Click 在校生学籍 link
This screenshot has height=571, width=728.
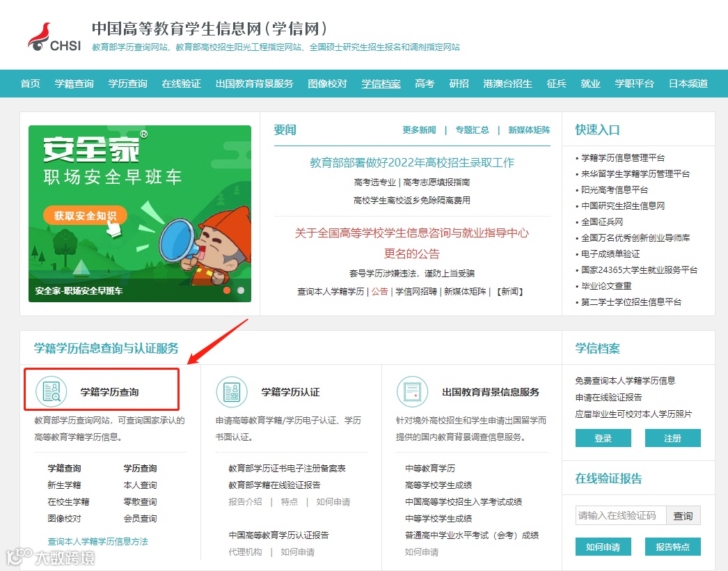(x=68, y=502)
